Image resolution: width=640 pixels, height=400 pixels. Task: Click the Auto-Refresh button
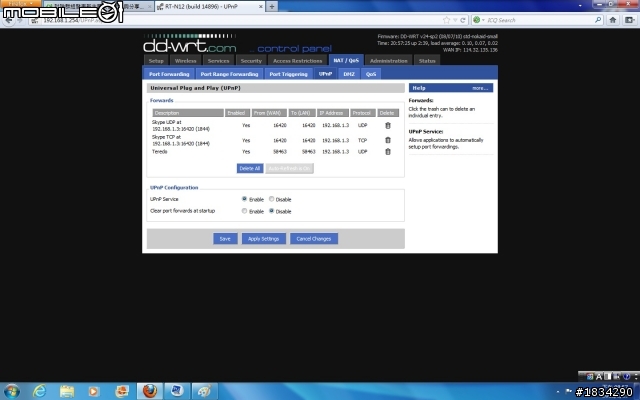(x=289, y=168)
